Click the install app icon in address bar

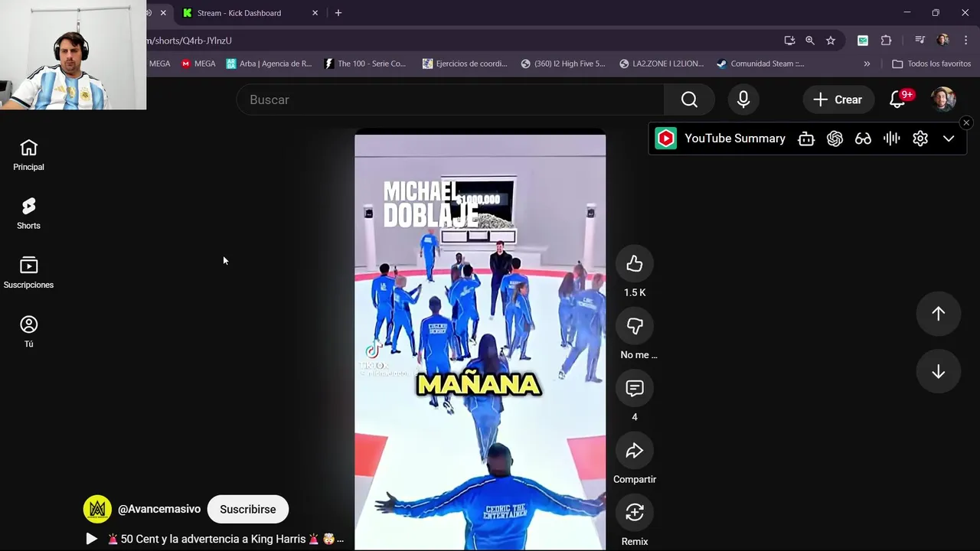(789, 41)
